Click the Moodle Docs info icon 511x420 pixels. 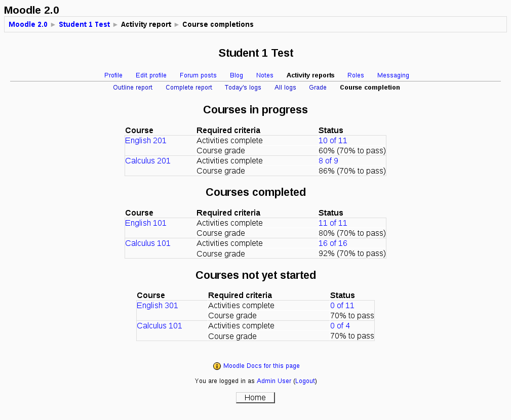pyautogui.click(x=217, y=366)
